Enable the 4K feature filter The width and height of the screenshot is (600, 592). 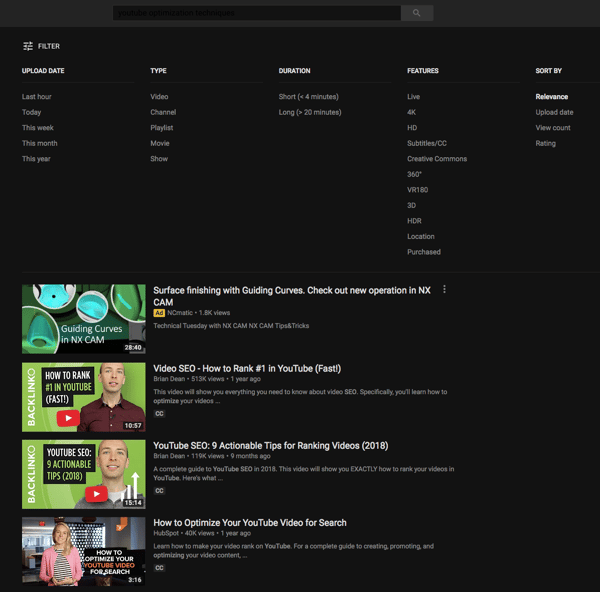[x=412, y=112]
